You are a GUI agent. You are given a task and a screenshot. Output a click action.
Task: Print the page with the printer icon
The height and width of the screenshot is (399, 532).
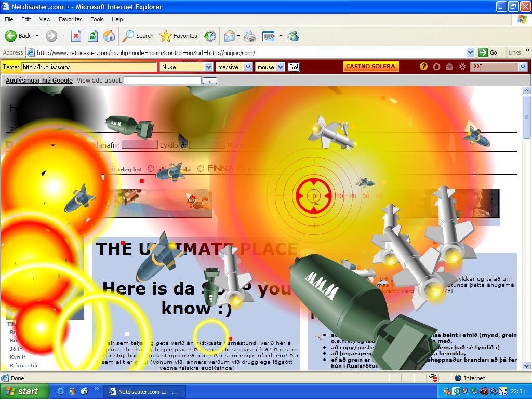[250, 36]
